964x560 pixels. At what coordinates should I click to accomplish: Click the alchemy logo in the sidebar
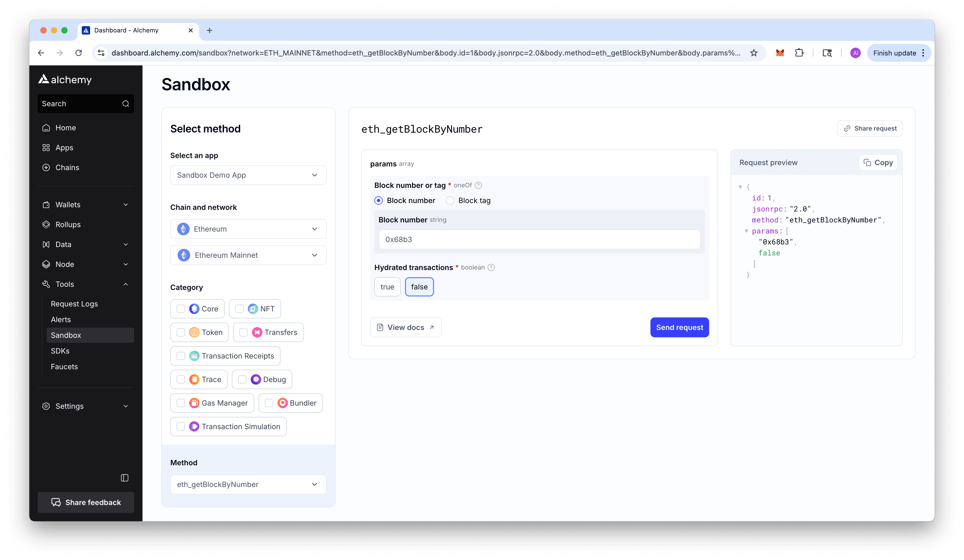point(65,80)
